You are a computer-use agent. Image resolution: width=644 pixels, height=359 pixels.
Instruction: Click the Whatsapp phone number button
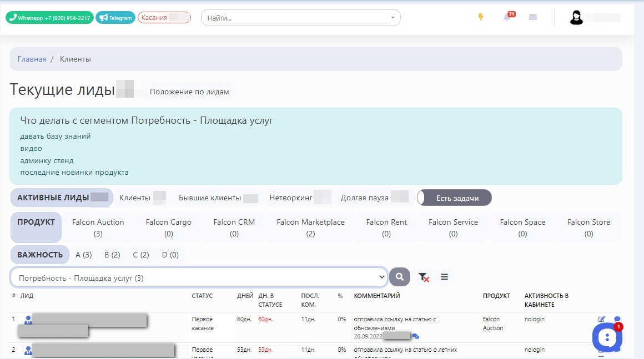tap(49, 18)
